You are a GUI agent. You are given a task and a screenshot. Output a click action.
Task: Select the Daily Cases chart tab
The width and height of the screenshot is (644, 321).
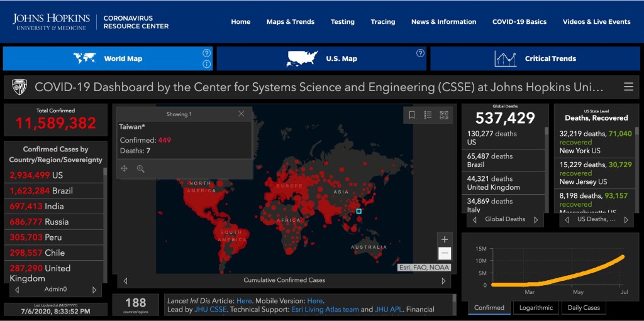pyautogui.click(x=584, y=308)
